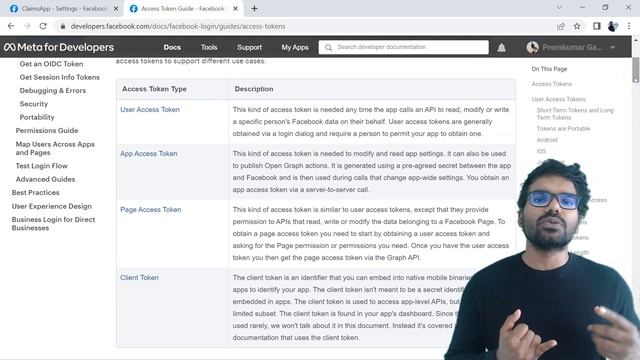Open the Docs menu
Viewport: 640px width, 360px height.
172,47
